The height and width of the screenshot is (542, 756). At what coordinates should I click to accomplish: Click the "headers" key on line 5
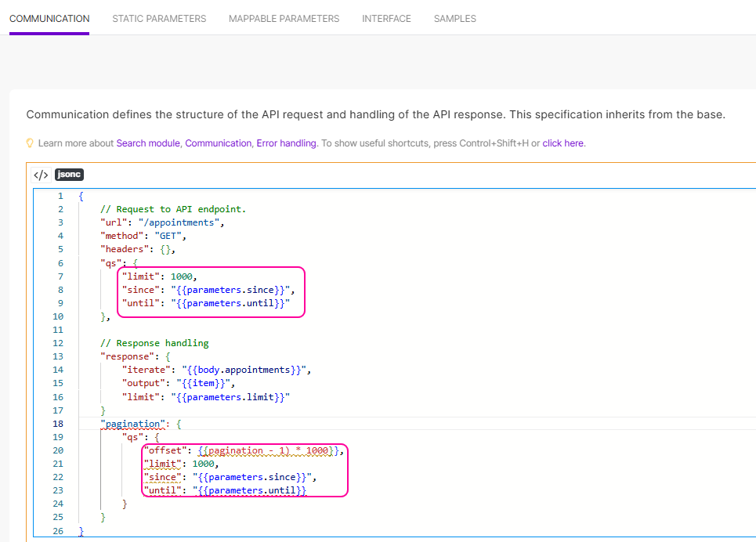(x=125, y=249)
